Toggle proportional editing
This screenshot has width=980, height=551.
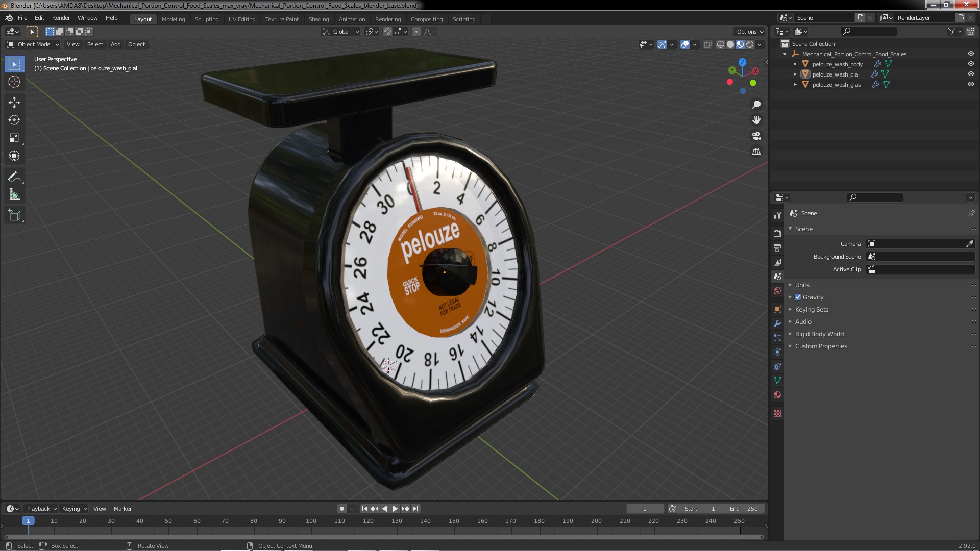click(x=416, y=32)
